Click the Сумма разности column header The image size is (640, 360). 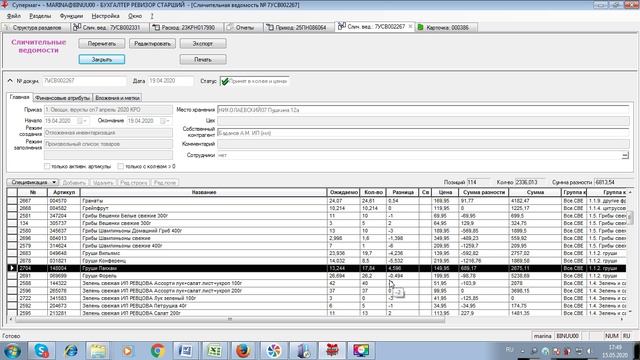484,192
